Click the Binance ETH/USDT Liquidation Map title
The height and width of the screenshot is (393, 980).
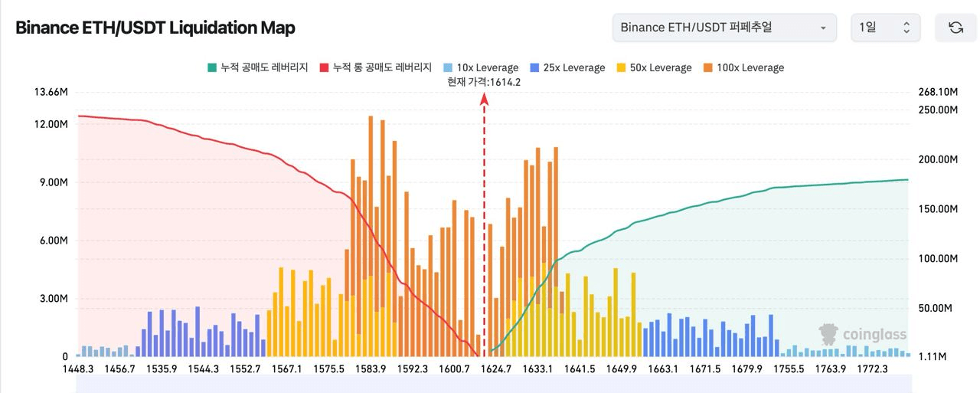[x=155, y=28]
